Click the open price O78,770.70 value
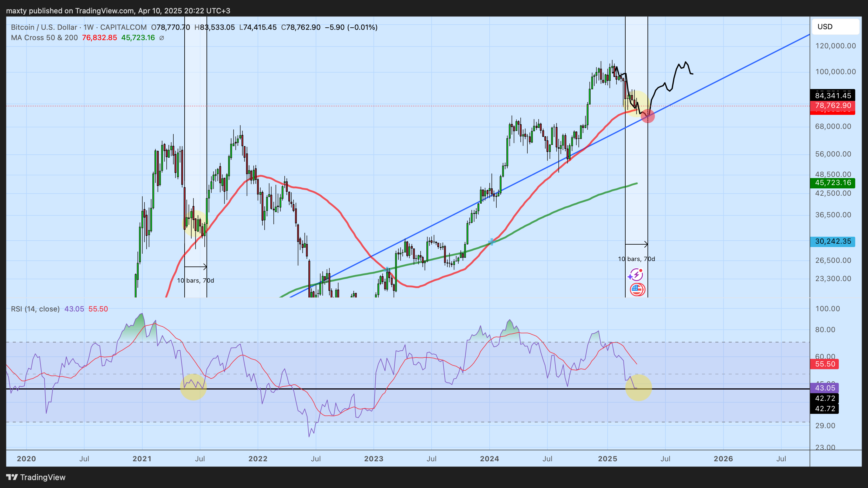 pos(171,27)
